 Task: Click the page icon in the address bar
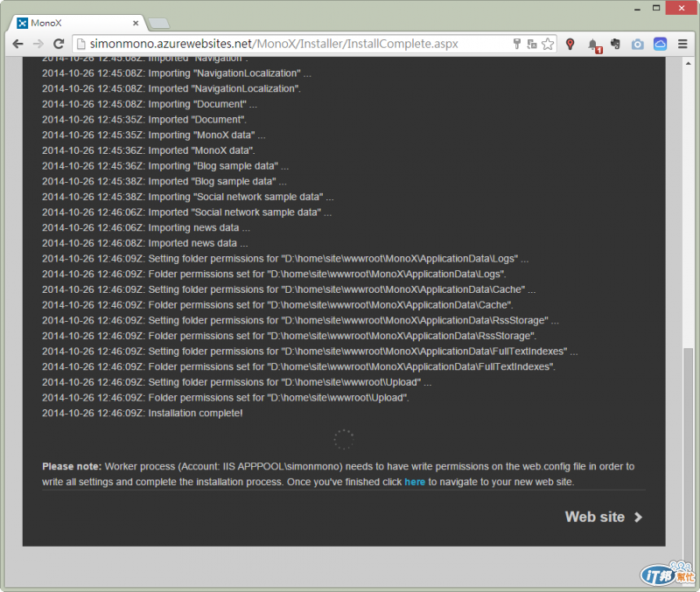coord(80,44)
